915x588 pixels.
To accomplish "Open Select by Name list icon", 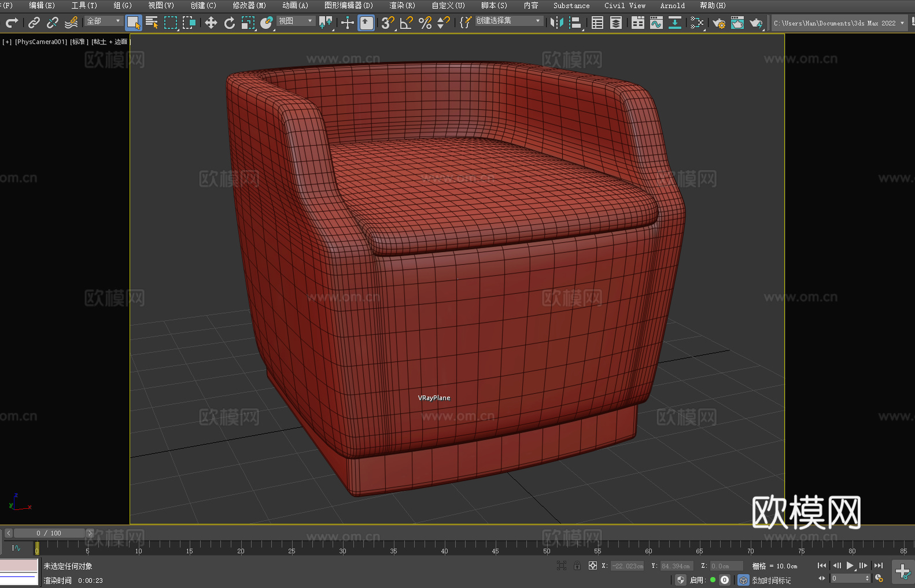I will (x=152, y=23).
